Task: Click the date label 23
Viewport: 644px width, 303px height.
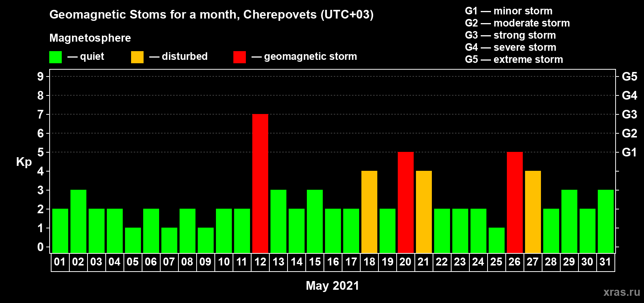Action: coord(460,262)
